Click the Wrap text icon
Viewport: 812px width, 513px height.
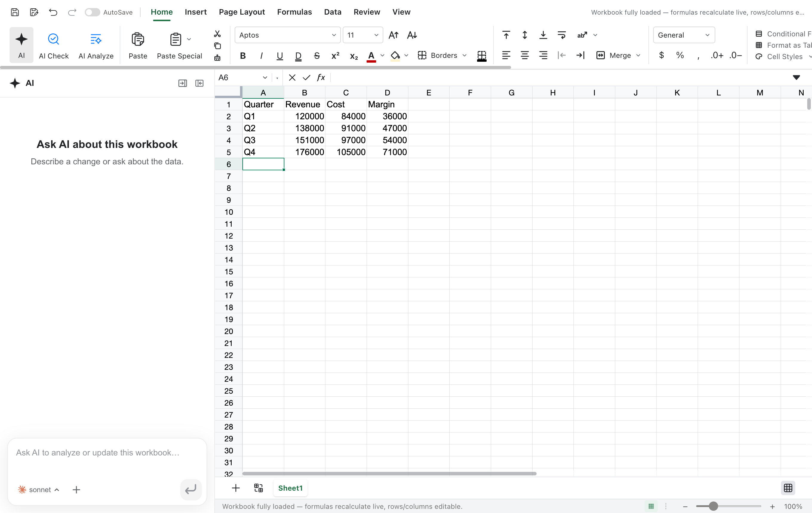click(x=562, y=35)
